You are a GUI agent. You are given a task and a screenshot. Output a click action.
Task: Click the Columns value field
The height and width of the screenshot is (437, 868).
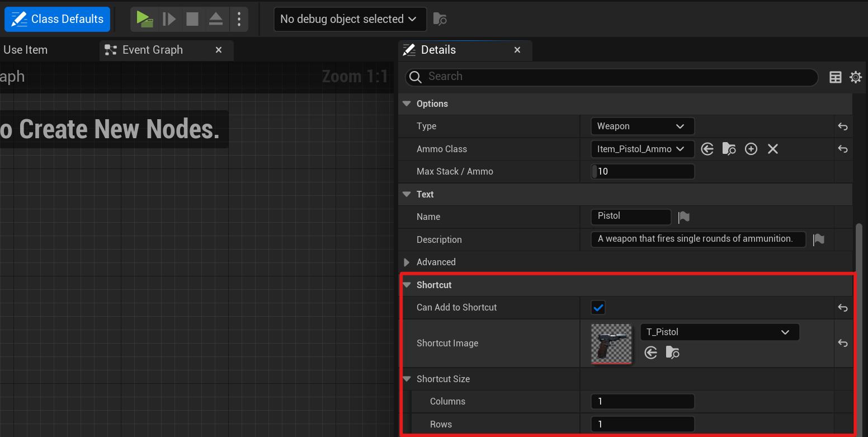(x=643, y=401)
